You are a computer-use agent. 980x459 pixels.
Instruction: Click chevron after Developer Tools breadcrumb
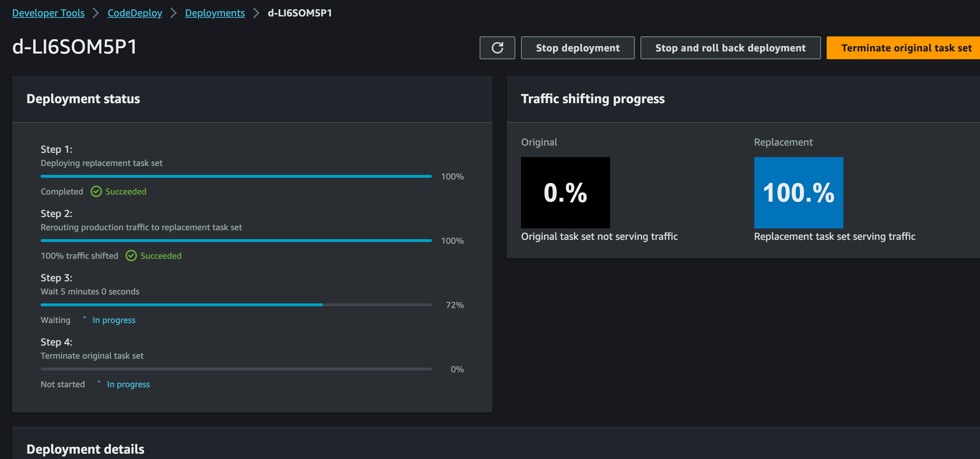click(x=96, y=13)
